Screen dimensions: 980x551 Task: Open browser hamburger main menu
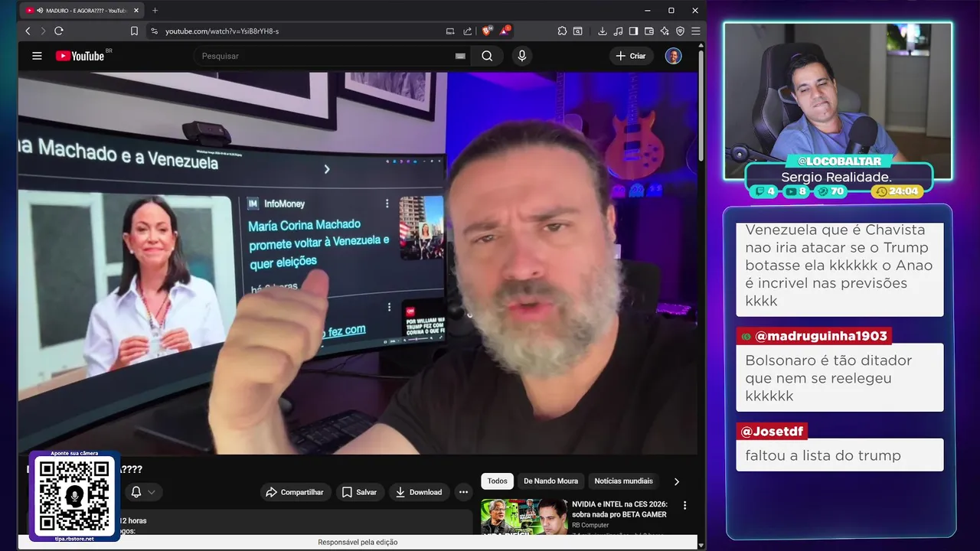[x=695, y=31]
